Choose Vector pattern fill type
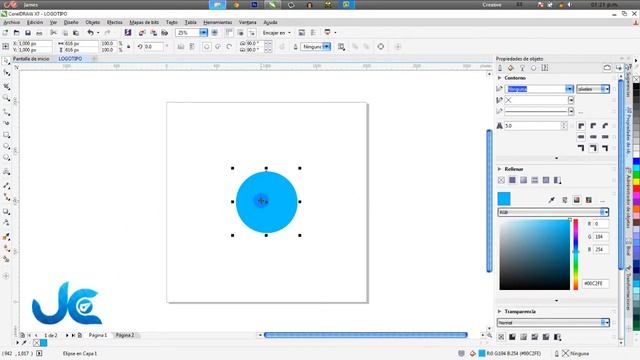The image size is (640, 360). coord(535,180)
